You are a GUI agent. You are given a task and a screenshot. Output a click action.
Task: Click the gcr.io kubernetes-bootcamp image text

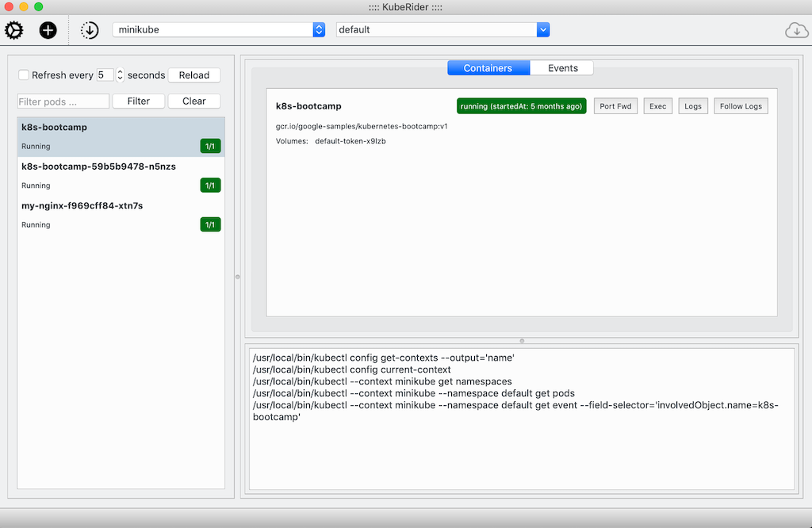coord(362,126)
